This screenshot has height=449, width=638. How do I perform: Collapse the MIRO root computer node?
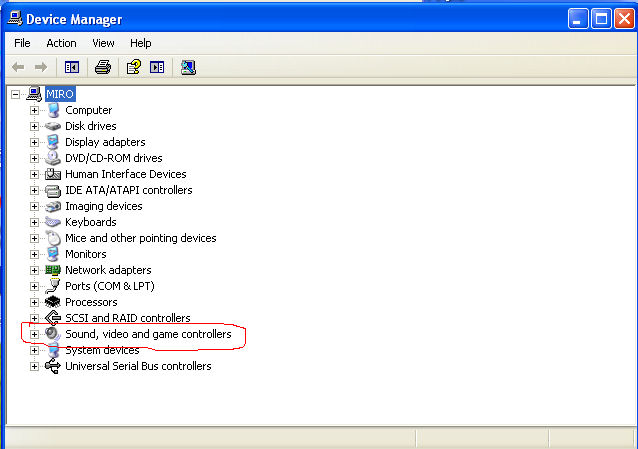pyautogui.click(x=15, y=94)
